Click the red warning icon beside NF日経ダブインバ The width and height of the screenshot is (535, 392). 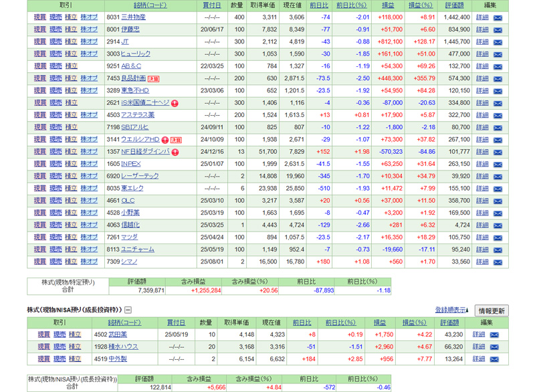(x=175, y=152)
